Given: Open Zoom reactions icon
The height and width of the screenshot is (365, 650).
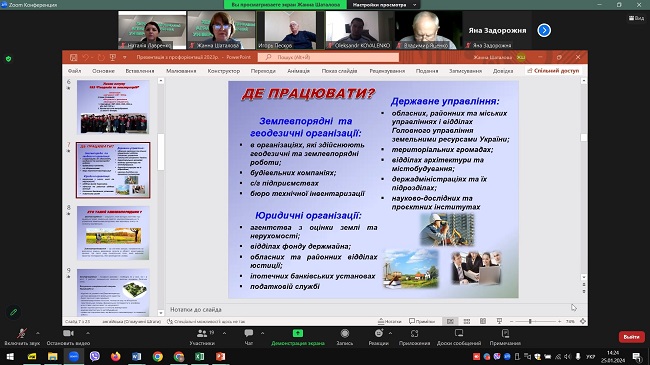Looking at the screenshot, I should tap(379, 333).
